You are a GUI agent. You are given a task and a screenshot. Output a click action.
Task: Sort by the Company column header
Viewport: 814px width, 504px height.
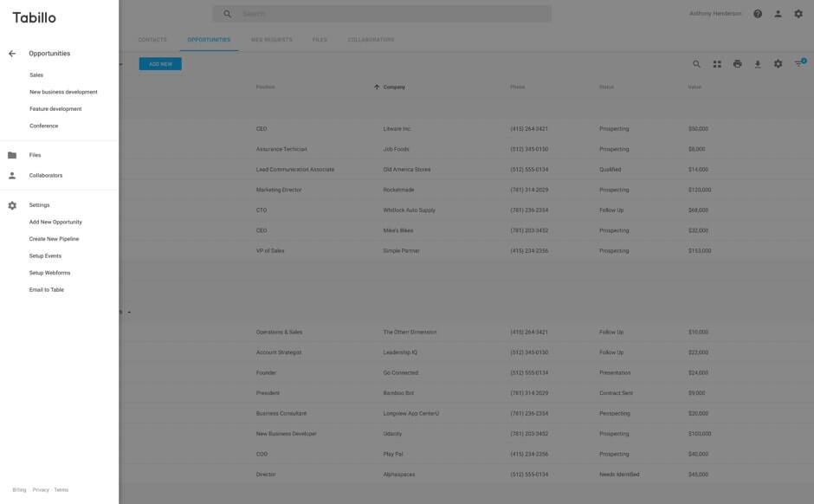click(394, 87)
